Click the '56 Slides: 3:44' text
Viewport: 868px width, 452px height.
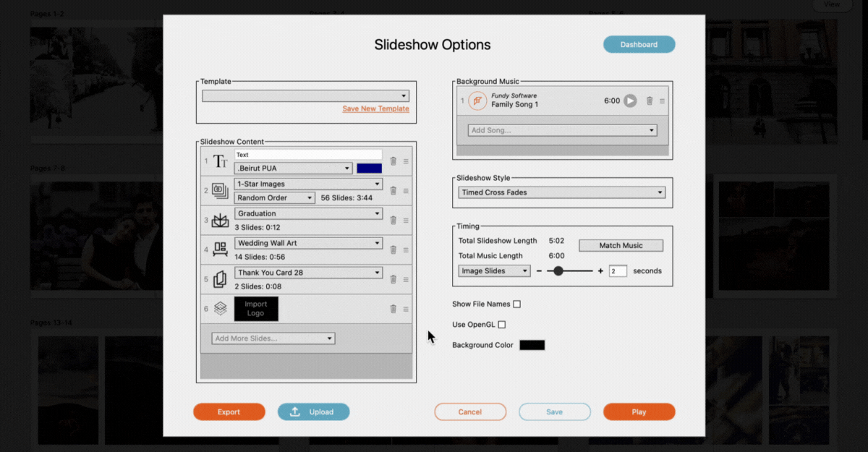pos(346,198)
